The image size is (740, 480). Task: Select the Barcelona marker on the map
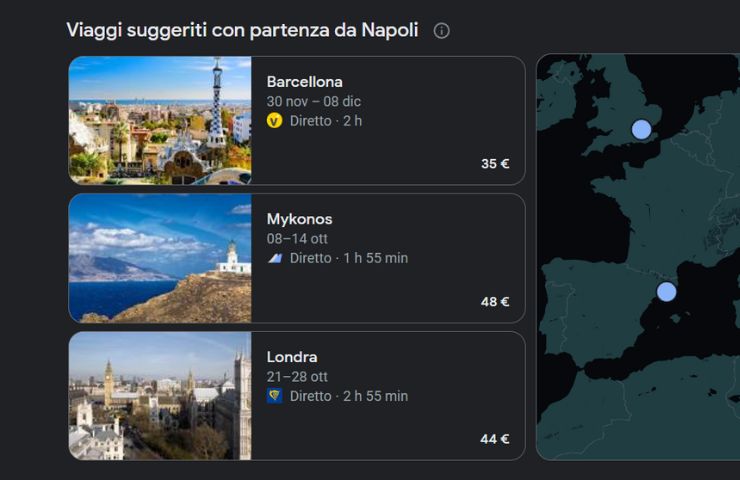click(666, 292)
